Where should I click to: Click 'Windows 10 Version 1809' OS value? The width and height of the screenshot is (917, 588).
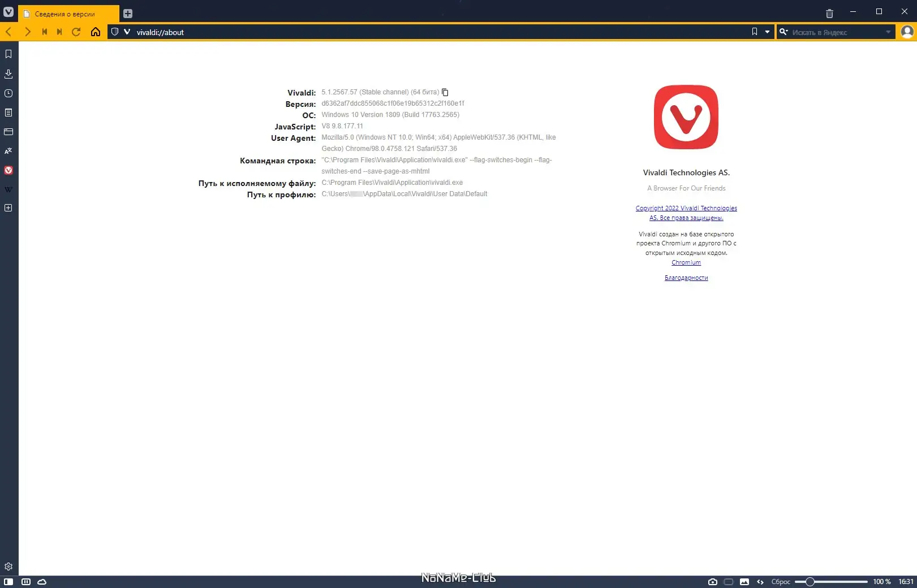390,115
